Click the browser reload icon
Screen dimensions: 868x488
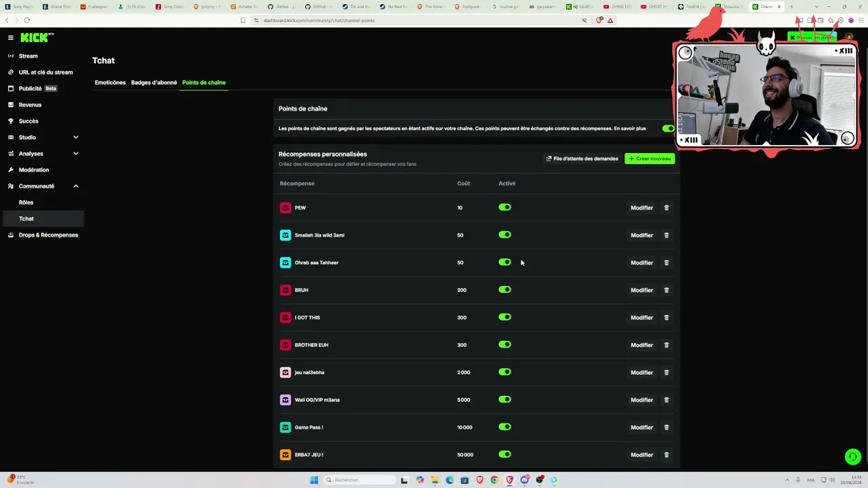pyautogui.click(x=26, y=20)
